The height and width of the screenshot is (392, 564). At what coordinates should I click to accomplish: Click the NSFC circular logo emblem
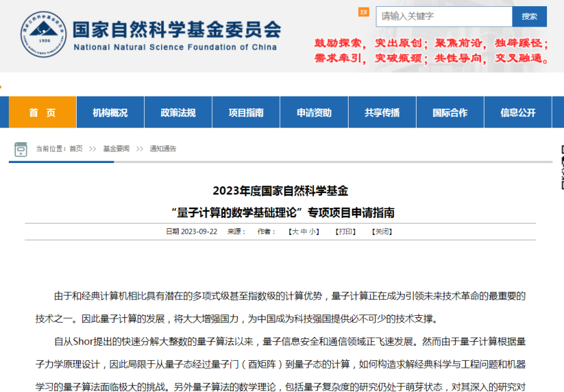(43, 34)
